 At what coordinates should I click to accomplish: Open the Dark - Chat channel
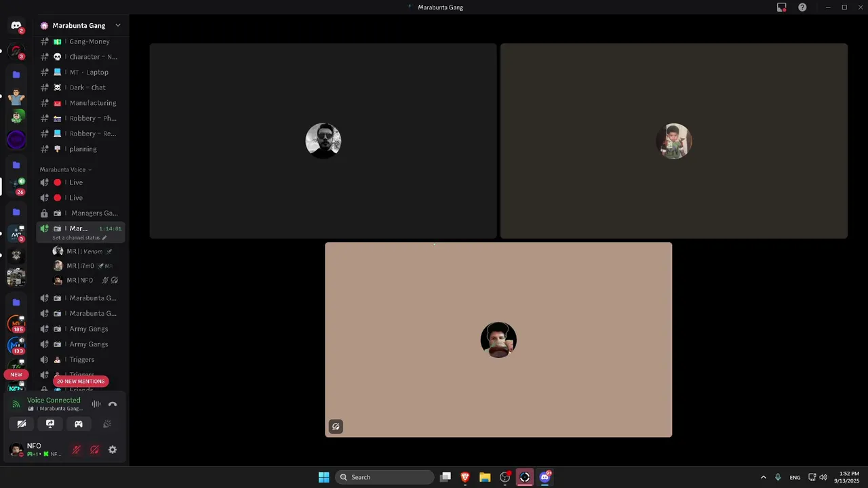pyautogui.click(x=81, y=87)
